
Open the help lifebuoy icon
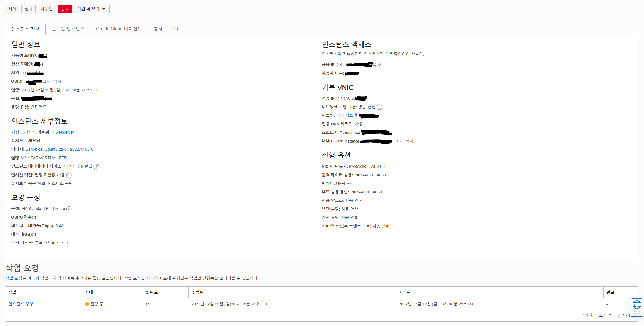tap(637, 305)
